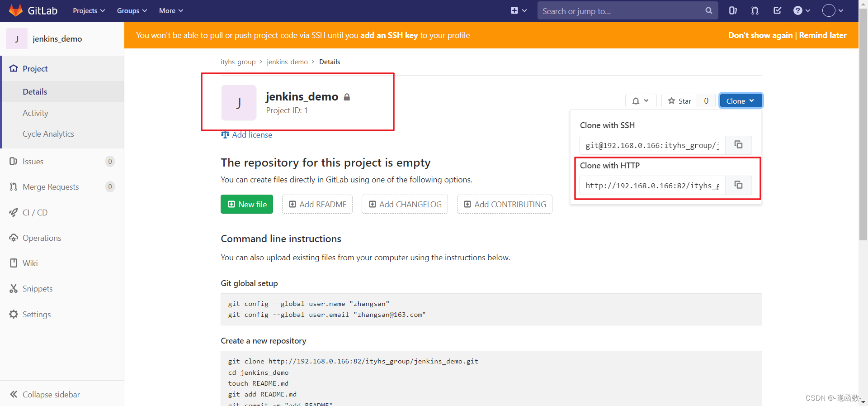This screenshot has height=406, width=868.
Task: Click the Issues sidebar icon
Action: tap(14, 161)
